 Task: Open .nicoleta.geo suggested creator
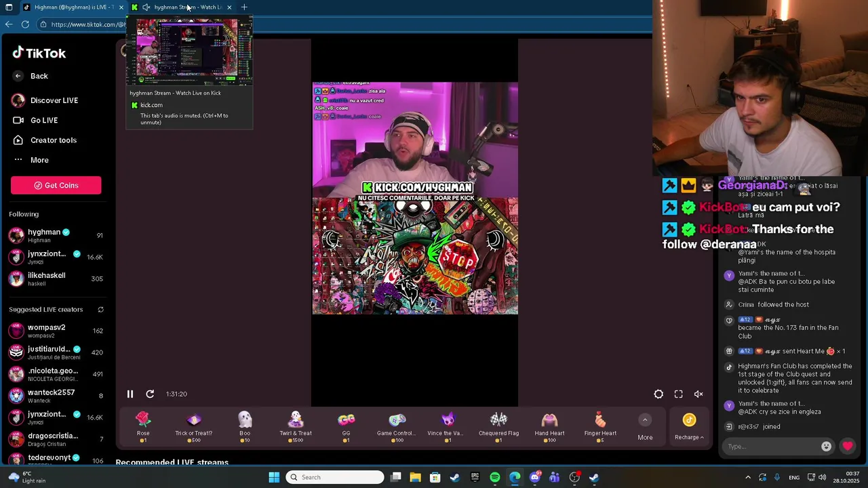56,374
